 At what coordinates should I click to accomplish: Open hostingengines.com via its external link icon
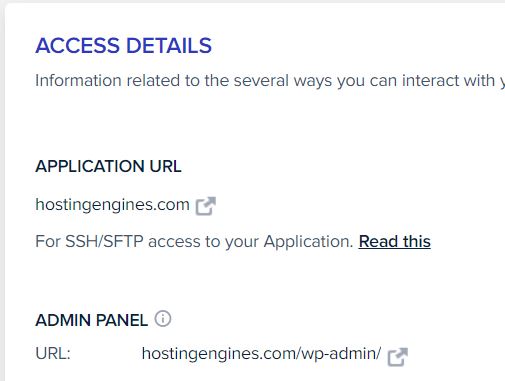(206, 206)
